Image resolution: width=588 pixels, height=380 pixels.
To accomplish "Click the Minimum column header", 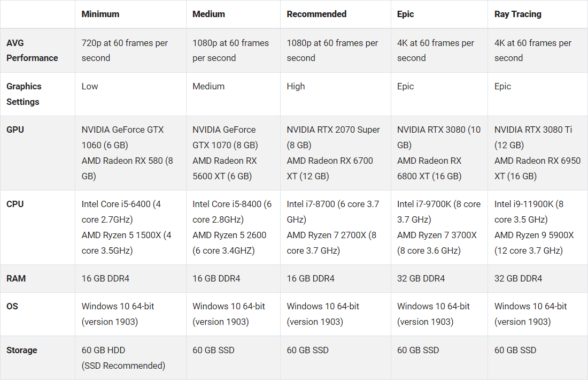I will click(100, 14).
